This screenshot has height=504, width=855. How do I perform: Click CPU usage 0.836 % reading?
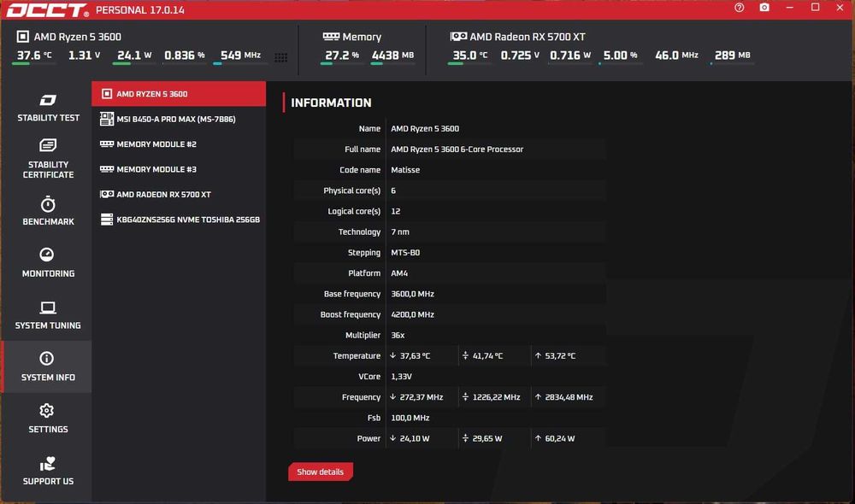185,55
